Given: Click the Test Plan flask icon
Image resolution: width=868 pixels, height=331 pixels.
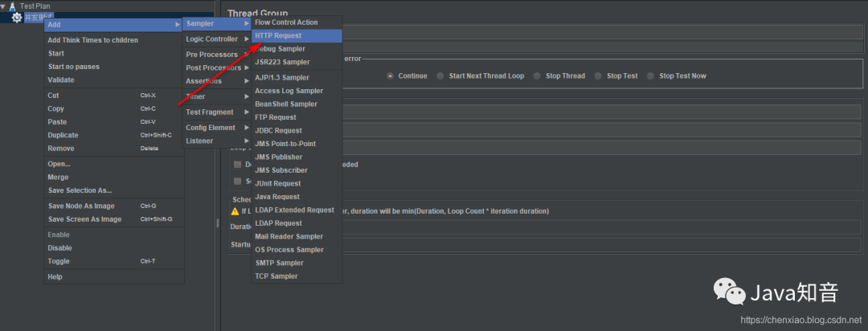Looking at the screenshot, I should (13, 6).
